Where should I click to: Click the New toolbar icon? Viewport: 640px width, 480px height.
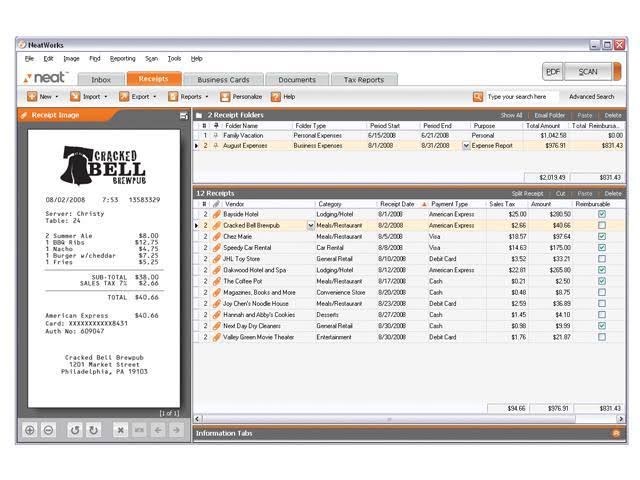point(32,96)
